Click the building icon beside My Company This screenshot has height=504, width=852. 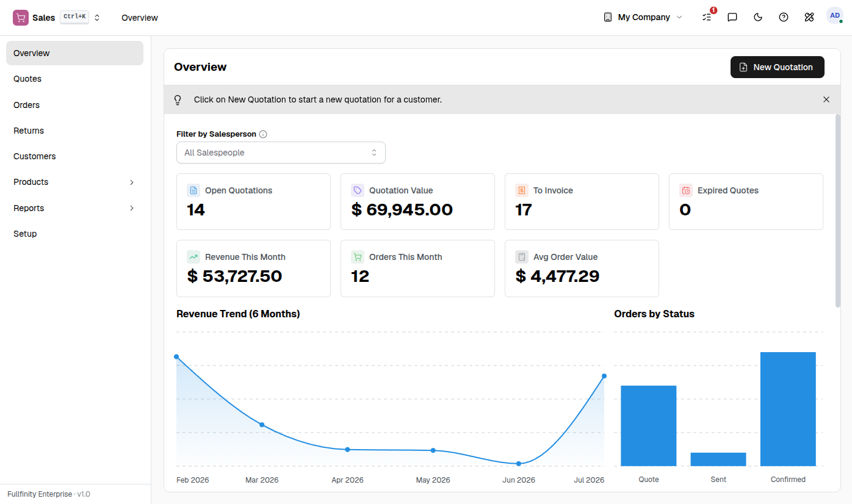[607, 17]
